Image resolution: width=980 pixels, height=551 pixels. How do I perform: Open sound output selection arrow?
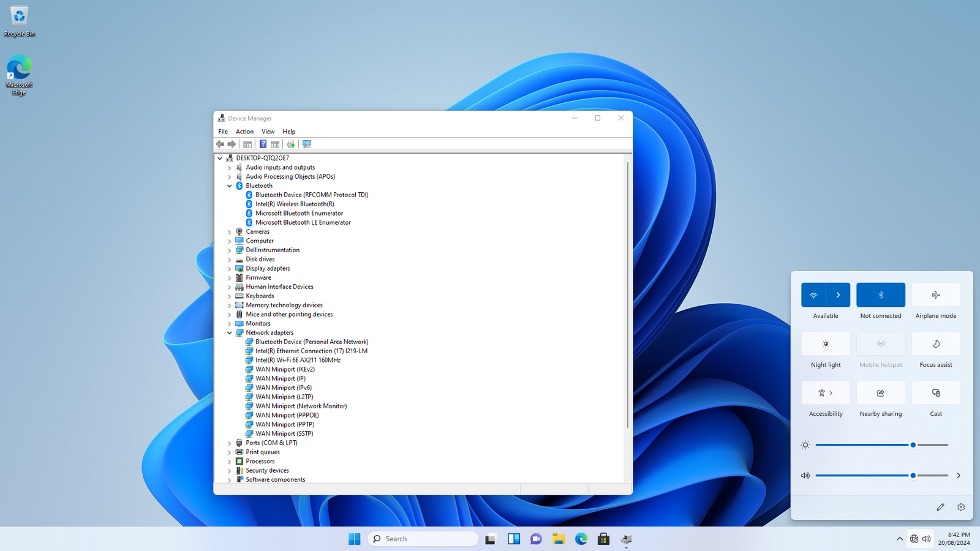point(959,475)
